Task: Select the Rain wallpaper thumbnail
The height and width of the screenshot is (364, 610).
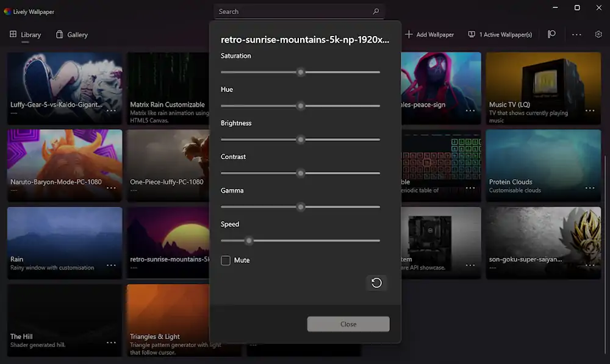Action: tap(65, 243)
